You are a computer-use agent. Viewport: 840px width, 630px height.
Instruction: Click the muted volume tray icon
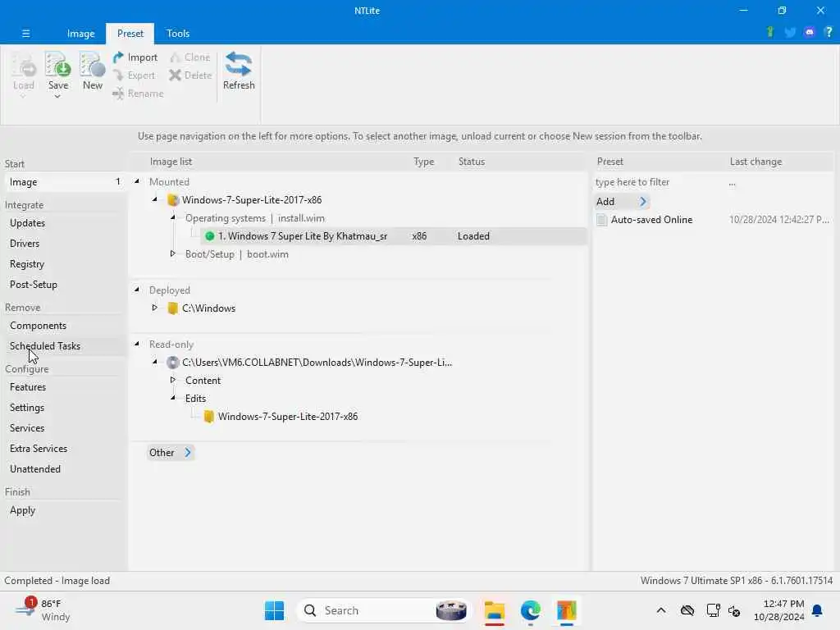pyautogui.click(x=734, y=611)
